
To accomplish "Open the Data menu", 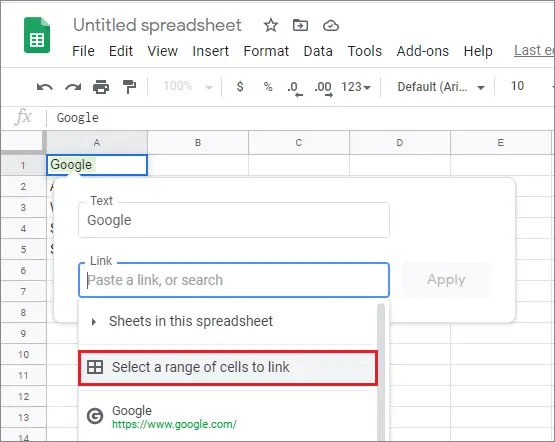I will click(318, 51).
